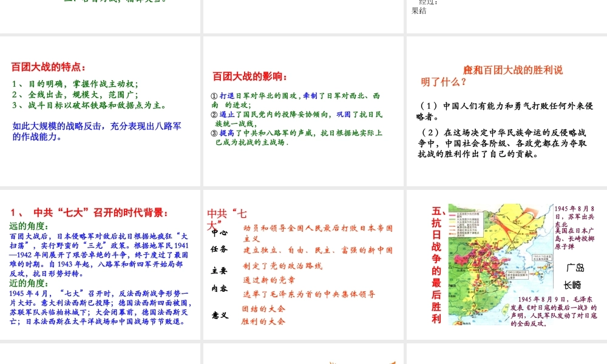The height and width of the screenshot is (364, 607).
Task: Click the line 选举了毛泽东为首的中央集体领导
Action: pyautogui.click(x=309, y=294)
